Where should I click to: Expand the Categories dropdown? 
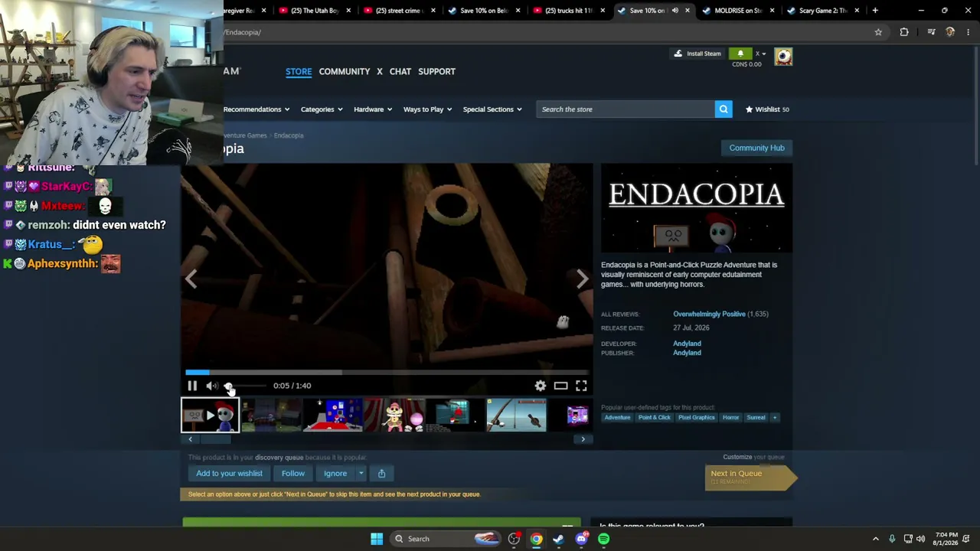322,109
